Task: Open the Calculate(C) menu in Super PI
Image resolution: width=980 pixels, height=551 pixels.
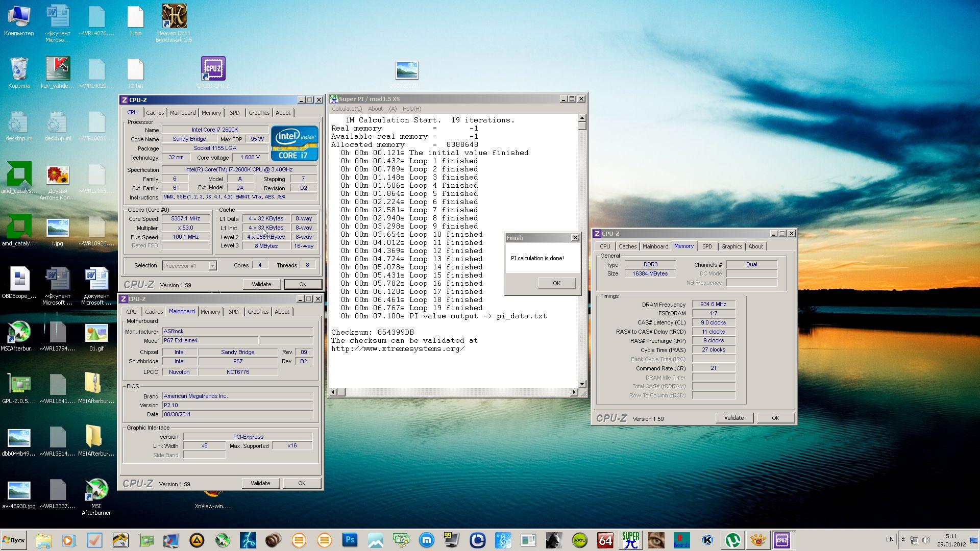Action: (x=347, y=109)
